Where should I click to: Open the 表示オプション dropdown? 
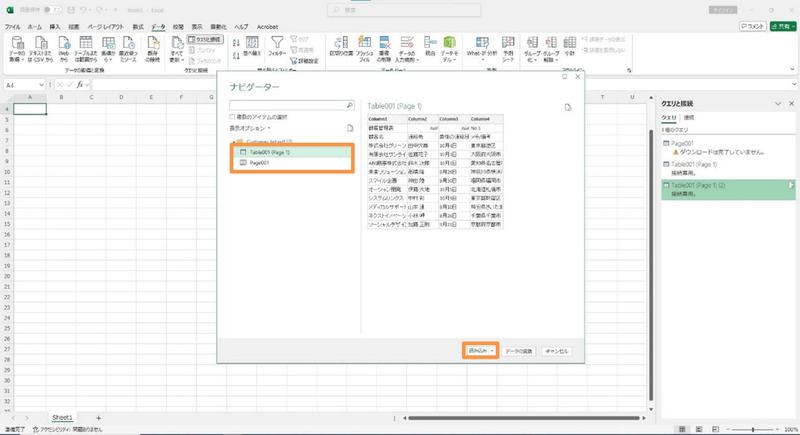tap(252, 129)
